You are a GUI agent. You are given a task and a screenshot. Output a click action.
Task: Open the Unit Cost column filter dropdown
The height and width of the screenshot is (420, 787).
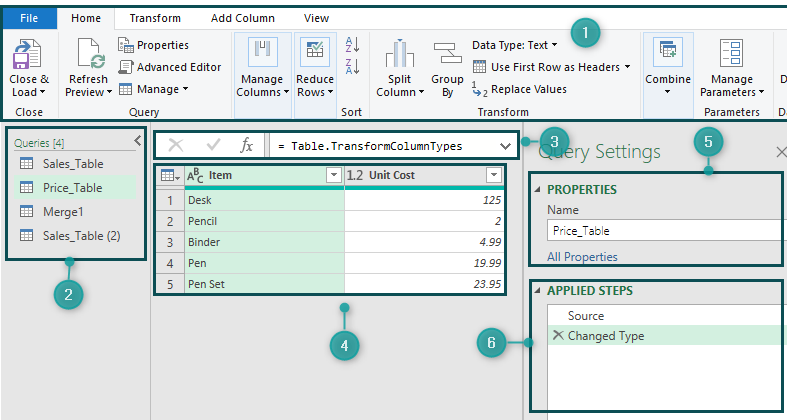pos(494,175)
